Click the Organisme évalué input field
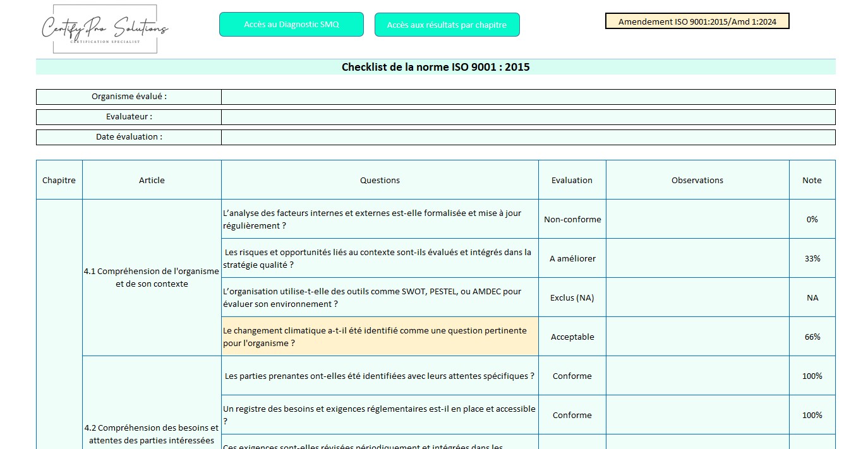Image resolution: width=868 pixels, height=449 pixels. (x=528, y=97)
